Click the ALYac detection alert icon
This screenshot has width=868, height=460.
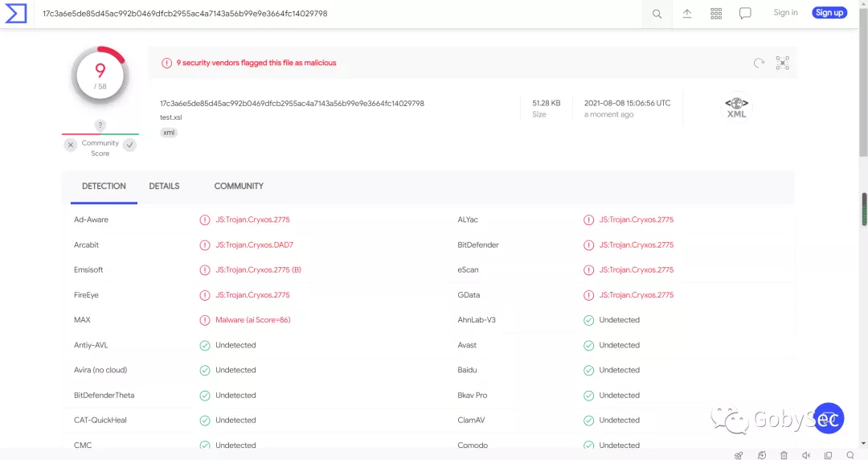click(x=588, y=220)
